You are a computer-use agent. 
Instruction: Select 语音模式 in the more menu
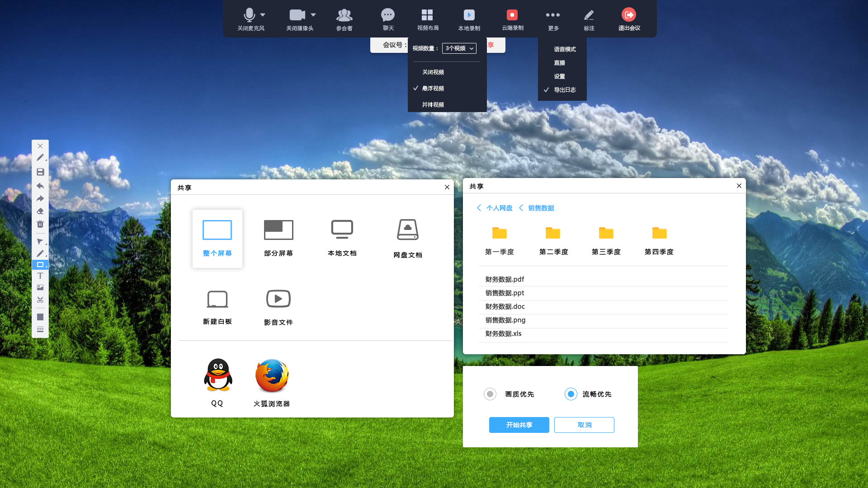coord(565,49)
